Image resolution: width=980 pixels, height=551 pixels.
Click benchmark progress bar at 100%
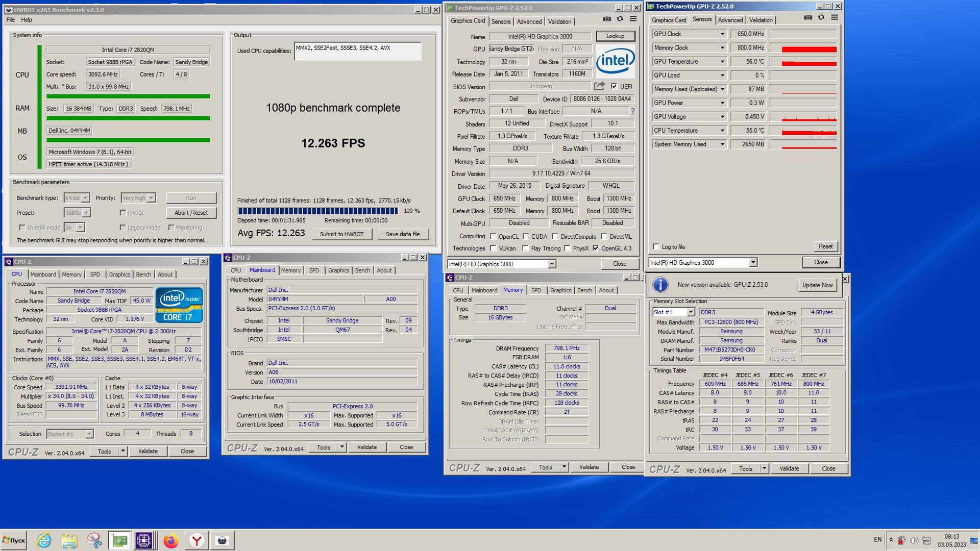coord(317,211)
